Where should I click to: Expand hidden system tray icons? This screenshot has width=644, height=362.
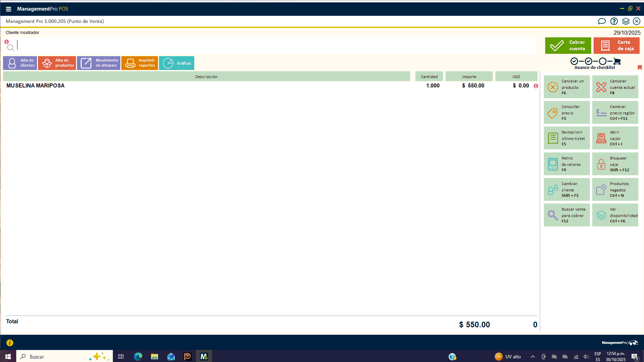(x=532, y=357)
